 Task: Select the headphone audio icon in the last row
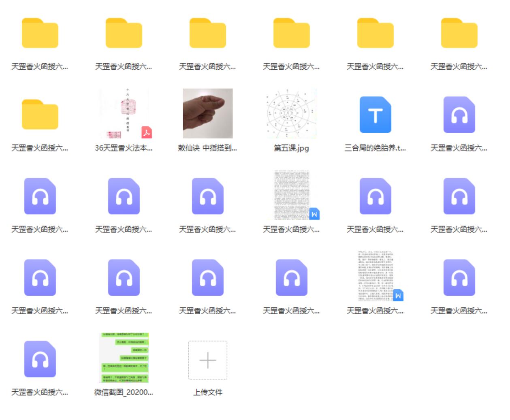pyautogui.click(x=40, y=358)
